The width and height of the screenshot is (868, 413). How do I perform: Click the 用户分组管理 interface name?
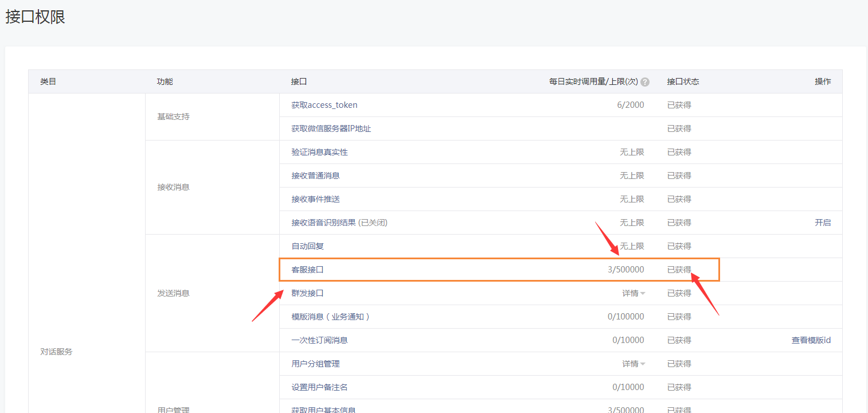pyautogui.click(x=315, y=364)
